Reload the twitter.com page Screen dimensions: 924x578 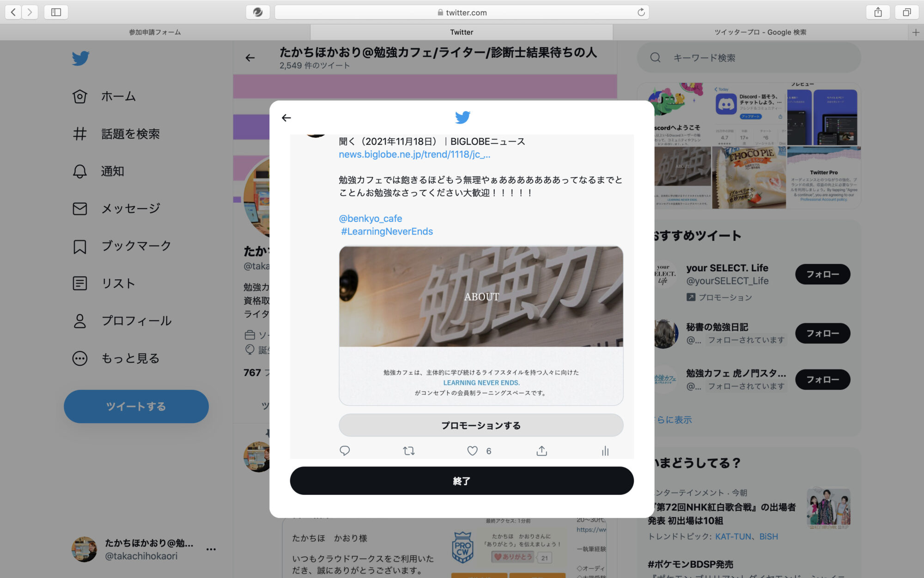[x=641, y=12]
